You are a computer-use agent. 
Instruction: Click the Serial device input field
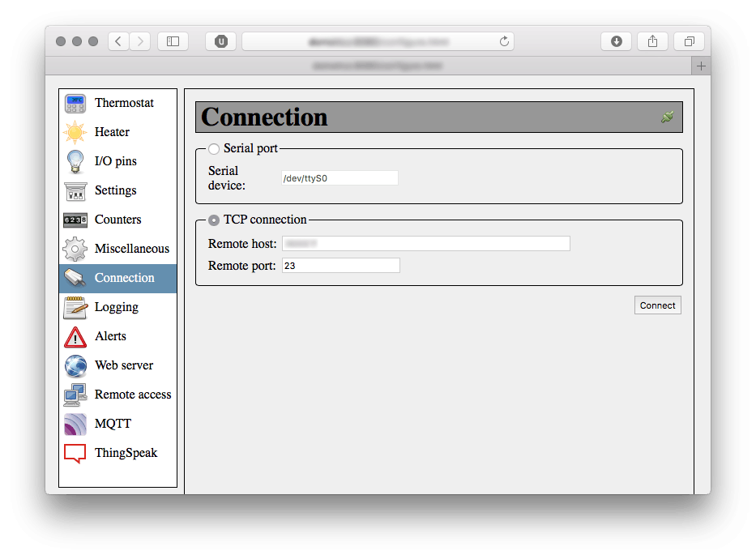click(x=340, y=178)
